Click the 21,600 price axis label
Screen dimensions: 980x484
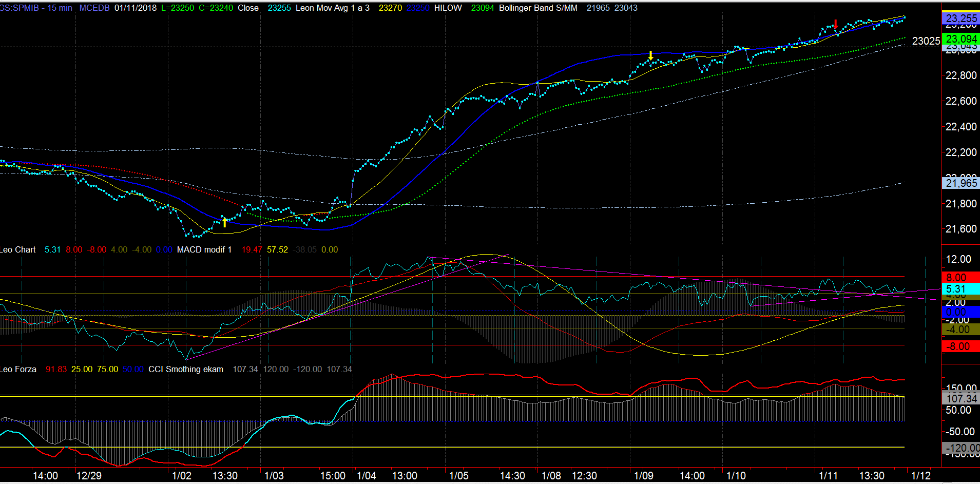961,229
